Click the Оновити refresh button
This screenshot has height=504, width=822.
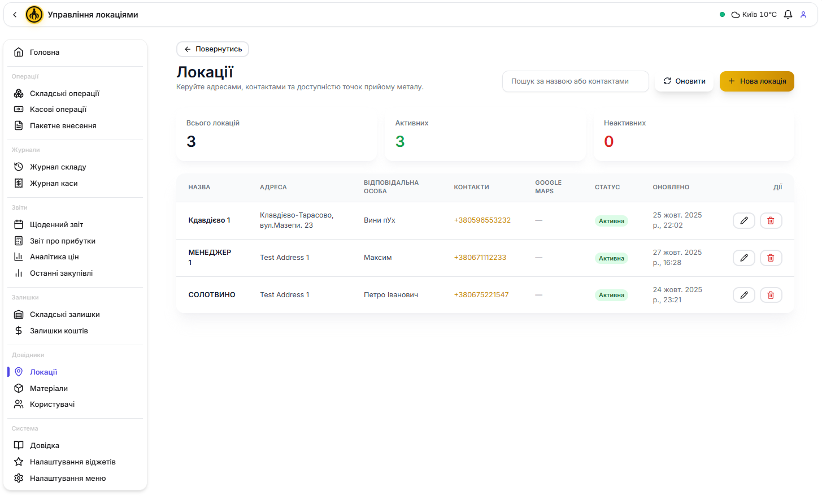684,81
